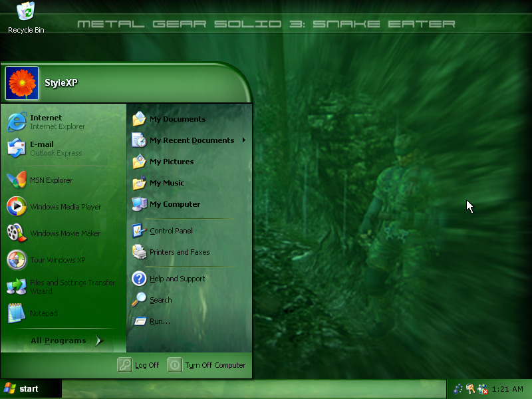Click Files and Settings Transfer Wizard text
Screen dimensions: 532x399
click(x=72, y=287)
